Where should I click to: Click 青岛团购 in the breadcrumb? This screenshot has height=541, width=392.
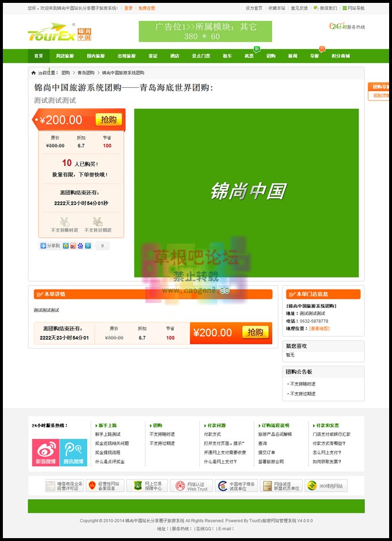(86, 73)
